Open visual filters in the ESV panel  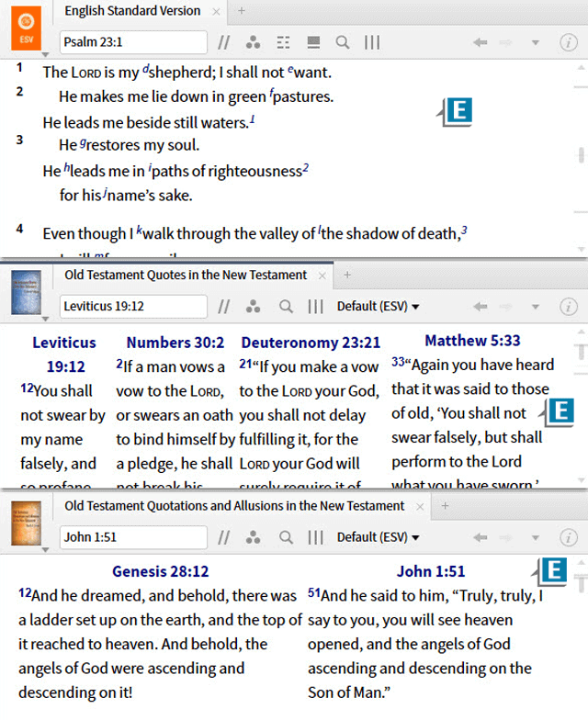[x=254, y=42]
